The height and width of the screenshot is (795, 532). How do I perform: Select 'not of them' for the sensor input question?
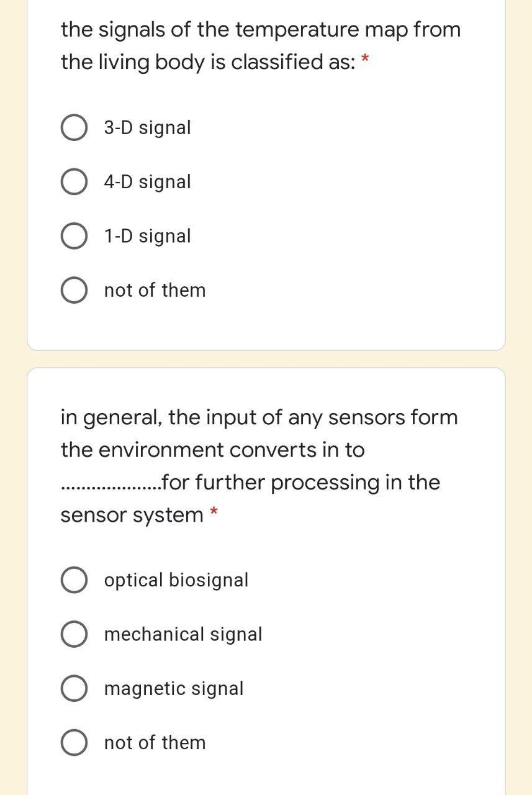click(x=73, y=742)
